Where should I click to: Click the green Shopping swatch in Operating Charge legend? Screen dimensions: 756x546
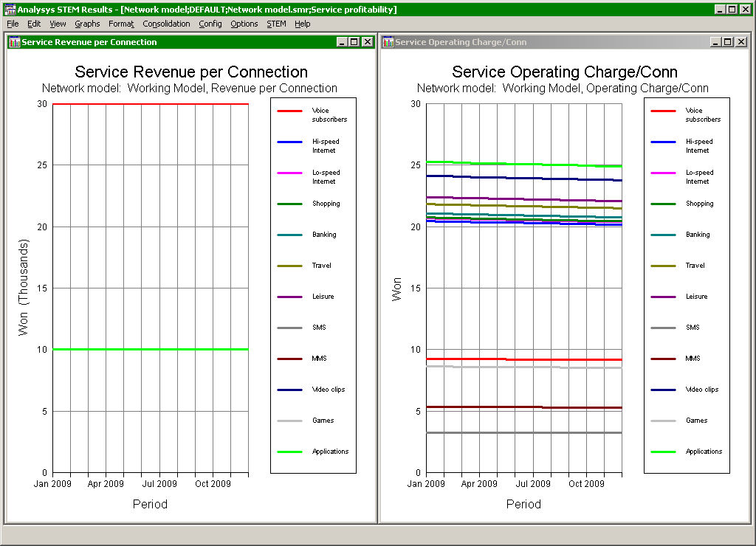coord(664,204)
